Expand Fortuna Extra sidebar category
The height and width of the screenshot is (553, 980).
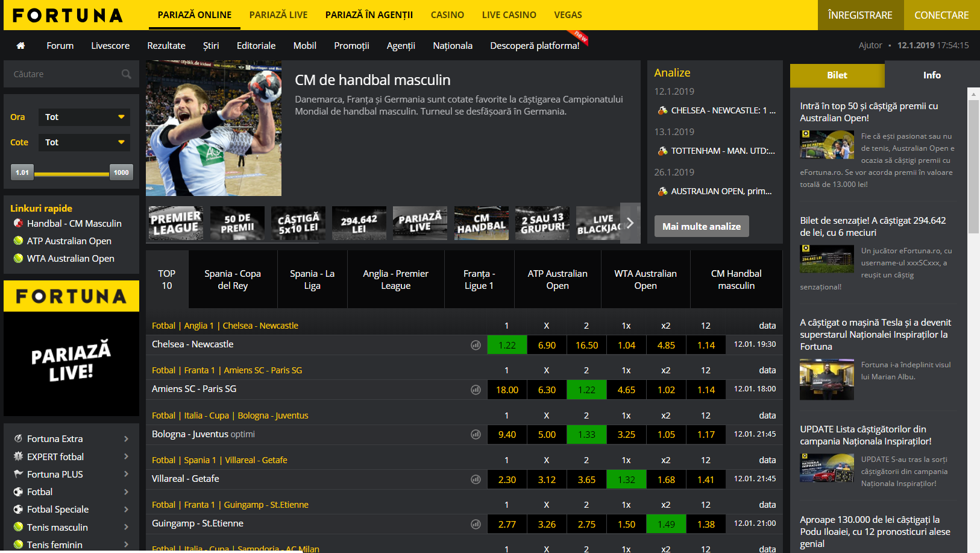tap(126, 438)
